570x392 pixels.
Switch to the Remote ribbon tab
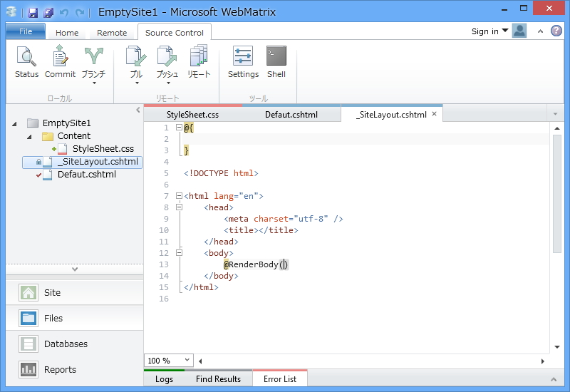tap(112, 33)
